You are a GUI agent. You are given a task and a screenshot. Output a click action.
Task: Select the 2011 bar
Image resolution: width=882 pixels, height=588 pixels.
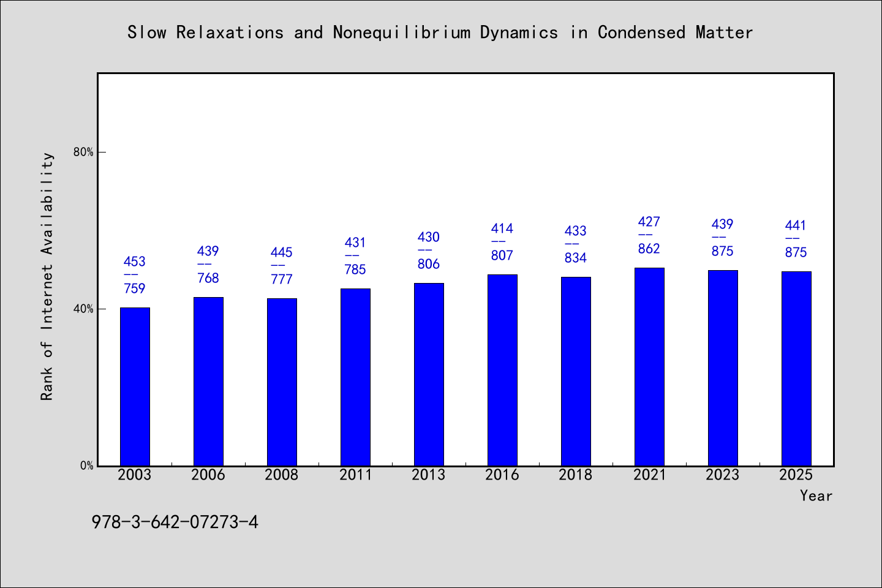click(x=355, y=377)
